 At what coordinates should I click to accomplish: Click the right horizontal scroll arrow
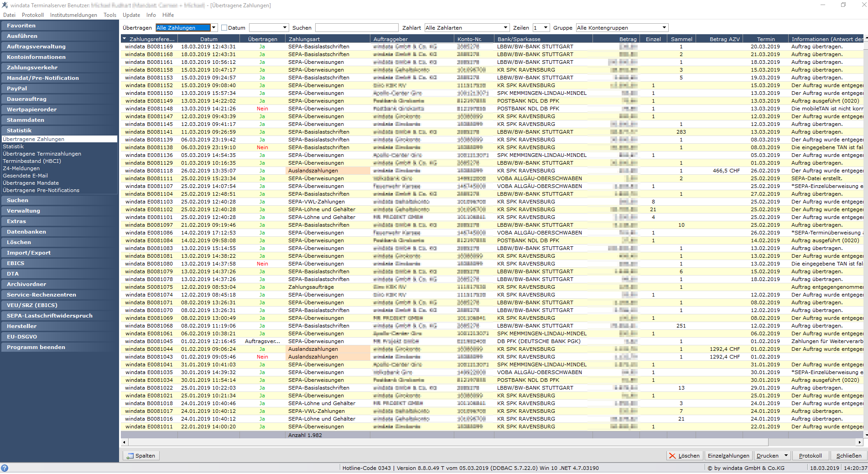[860, 443]
